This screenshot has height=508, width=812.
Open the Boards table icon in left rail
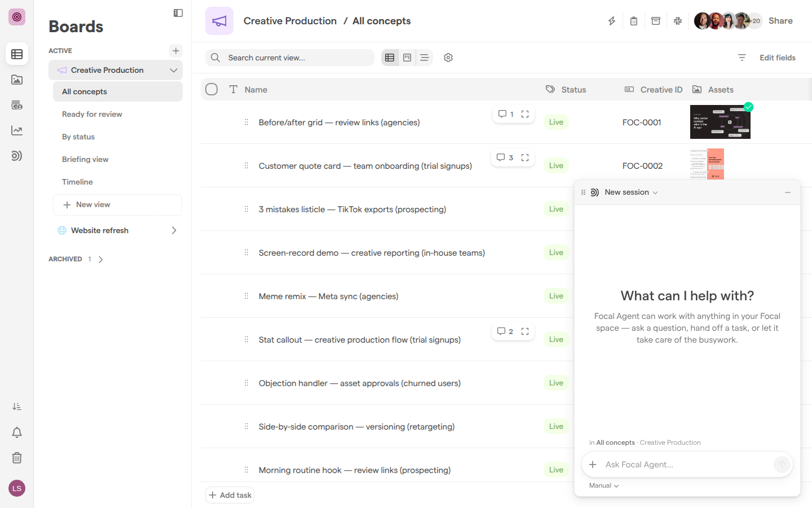pyautogui.click(x=17, y=54)
